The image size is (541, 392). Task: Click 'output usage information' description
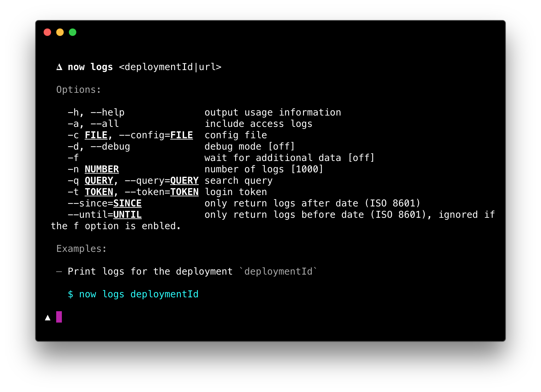[273, 112]
